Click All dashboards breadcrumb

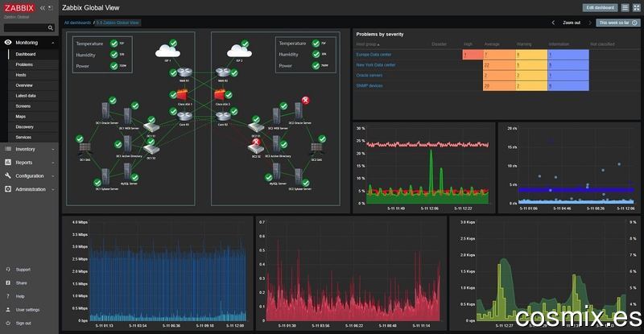click(x=77, y=23)
